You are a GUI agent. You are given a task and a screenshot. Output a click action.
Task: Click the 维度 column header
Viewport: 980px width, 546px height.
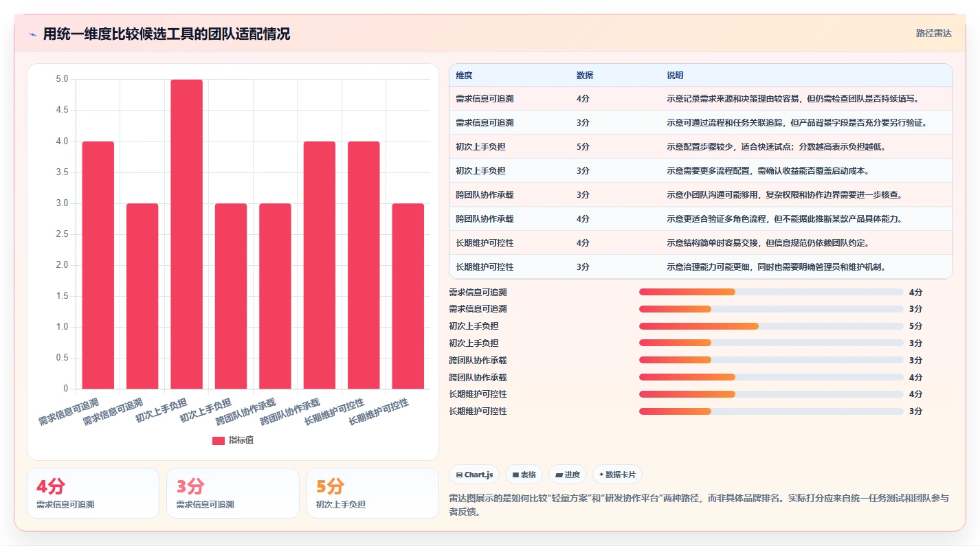(x=464, y=76)
